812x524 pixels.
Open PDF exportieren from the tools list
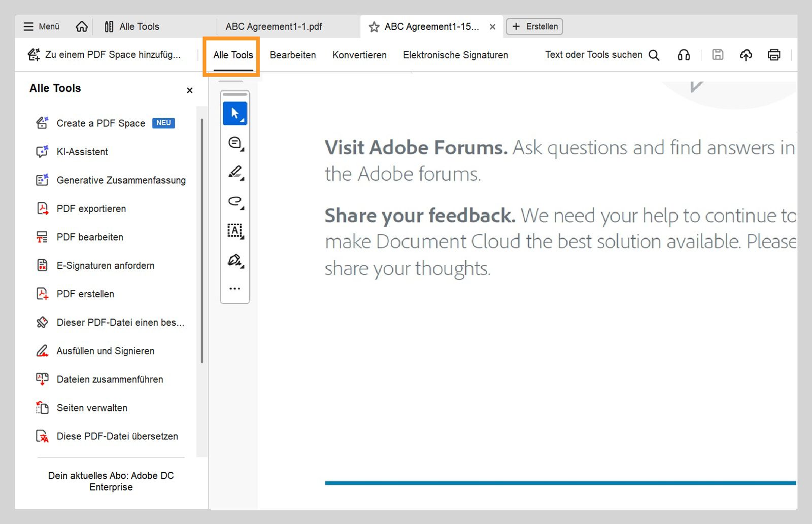[x=91, y=208]
